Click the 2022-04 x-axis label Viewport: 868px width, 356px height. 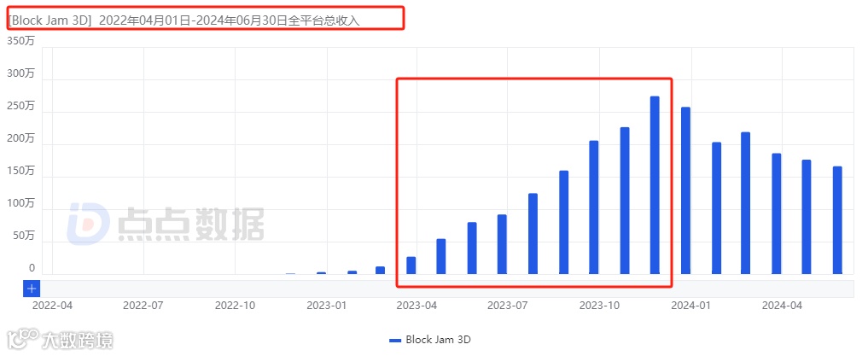[x=53, y=305]
